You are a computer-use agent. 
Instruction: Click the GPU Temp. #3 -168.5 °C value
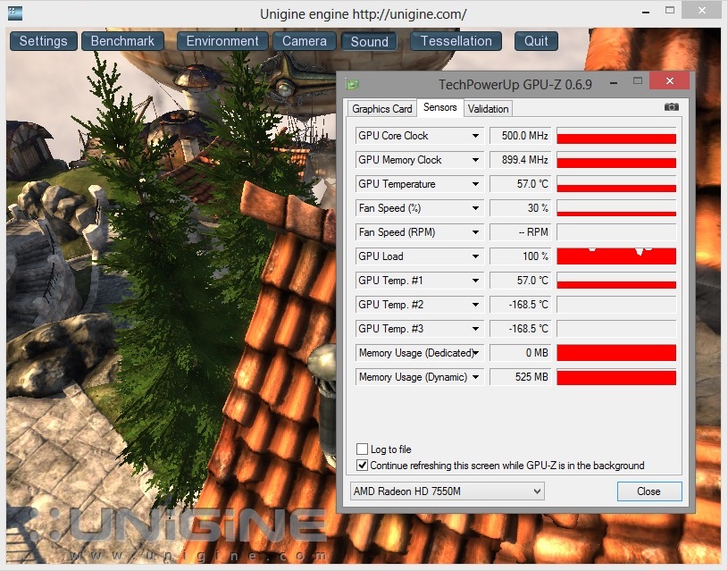521,329
